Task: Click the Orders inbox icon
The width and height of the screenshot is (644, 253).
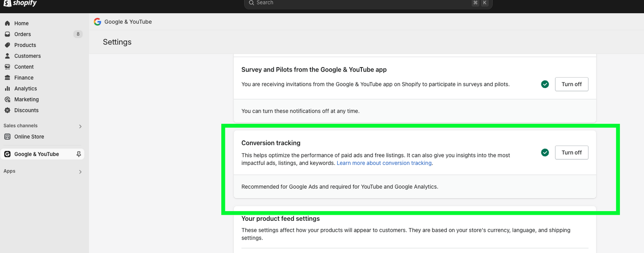Action: pyautogui.click(x=7, y=34)
